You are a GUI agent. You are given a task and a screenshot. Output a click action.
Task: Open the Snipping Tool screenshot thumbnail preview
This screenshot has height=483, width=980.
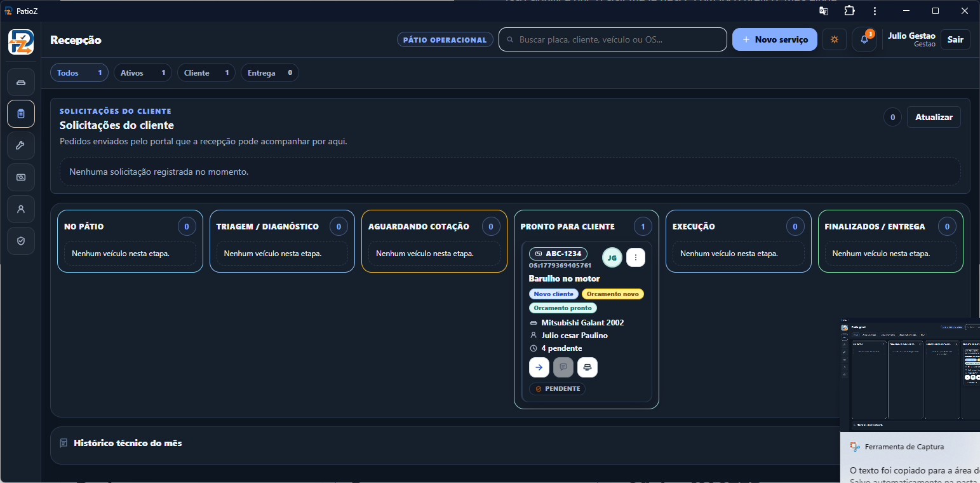910,375
